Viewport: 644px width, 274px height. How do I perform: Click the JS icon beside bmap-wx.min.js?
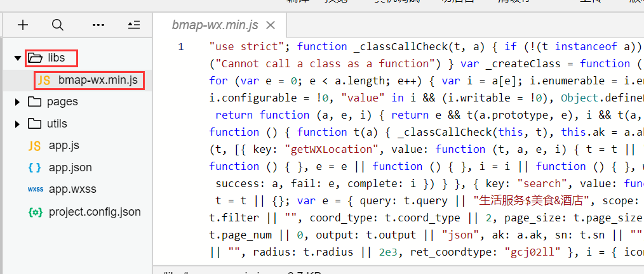pyautogui.click(x=44, y=81)
